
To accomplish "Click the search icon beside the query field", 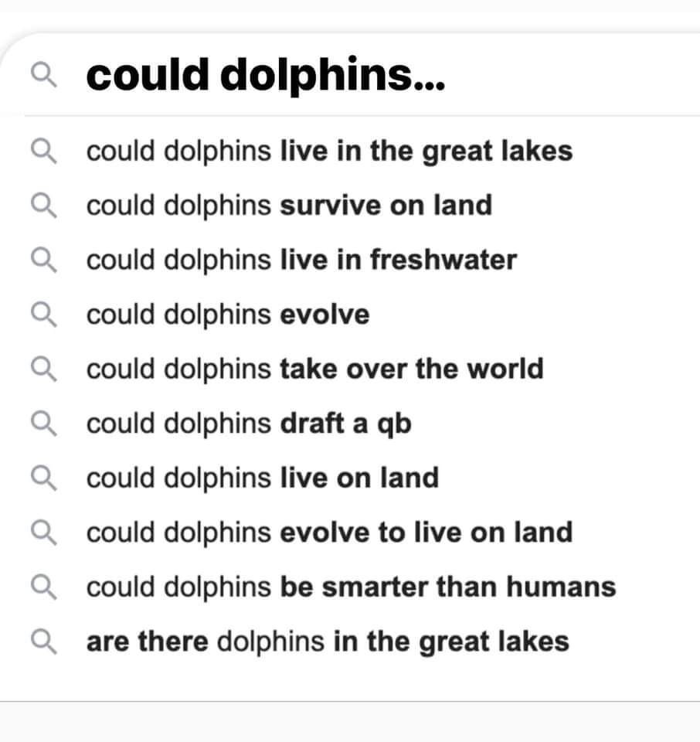I will (x=42, y=75).
